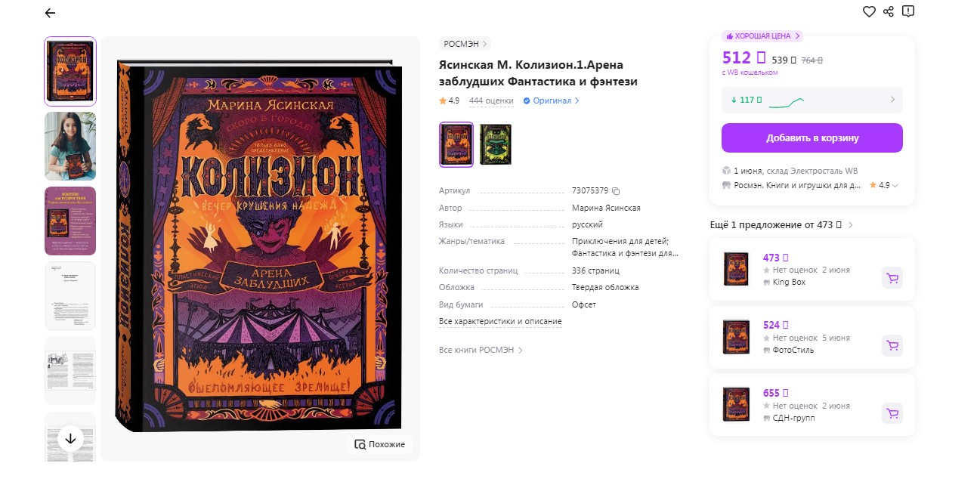Click the report complaint icon
The width and height of the screenshot is (980, 482).
point(908,11)
